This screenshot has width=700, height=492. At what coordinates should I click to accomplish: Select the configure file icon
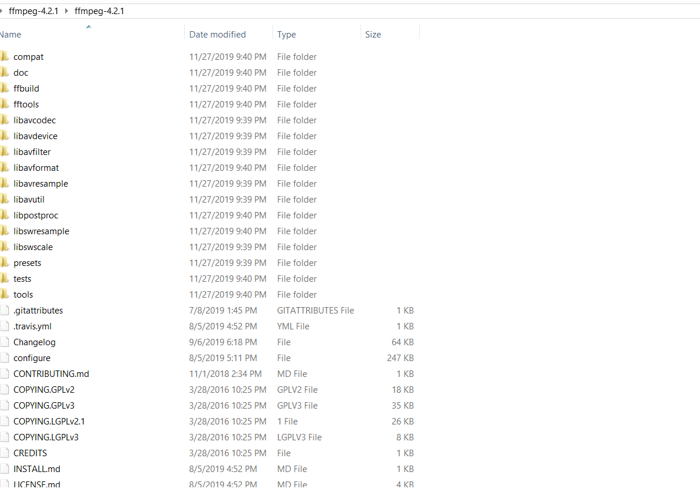(5, 358)
